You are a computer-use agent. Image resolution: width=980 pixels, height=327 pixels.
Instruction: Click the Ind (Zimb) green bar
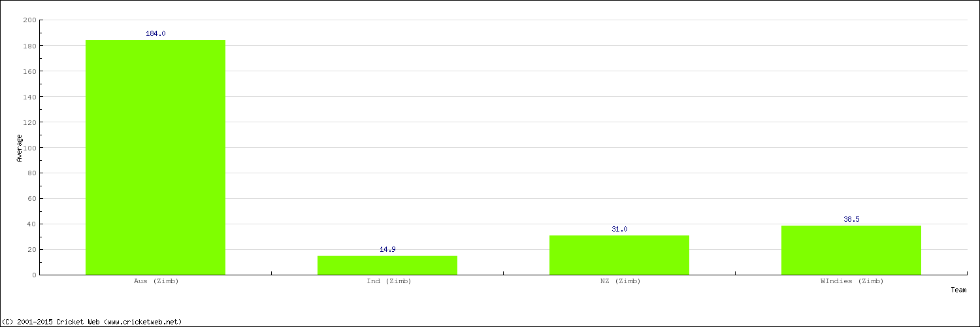point(387,265)
